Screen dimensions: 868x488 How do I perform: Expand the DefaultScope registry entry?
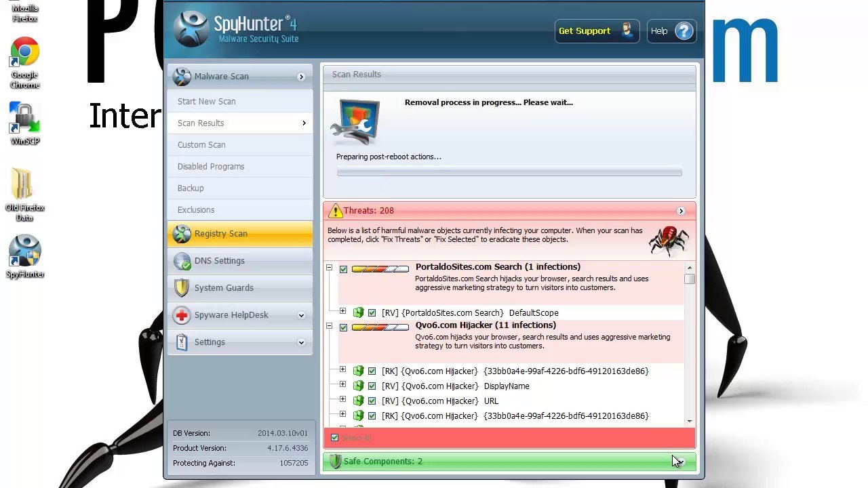[342, 312]
